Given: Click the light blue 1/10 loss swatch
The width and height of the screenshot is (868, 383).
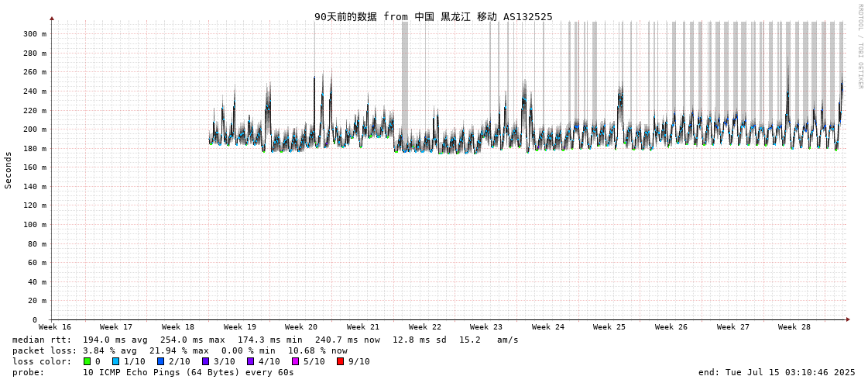Looking at the screenshot, I should pos(115,361).
